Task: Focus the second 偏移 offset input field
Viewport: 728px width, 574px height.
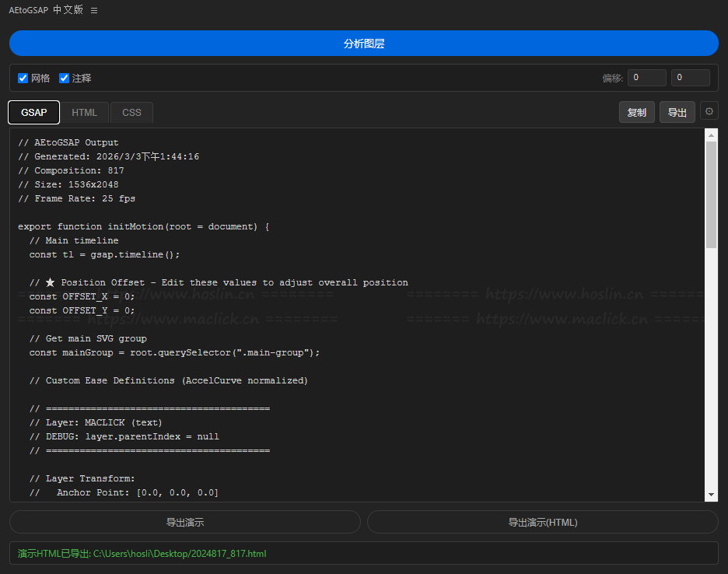Action: pos(691,78)
